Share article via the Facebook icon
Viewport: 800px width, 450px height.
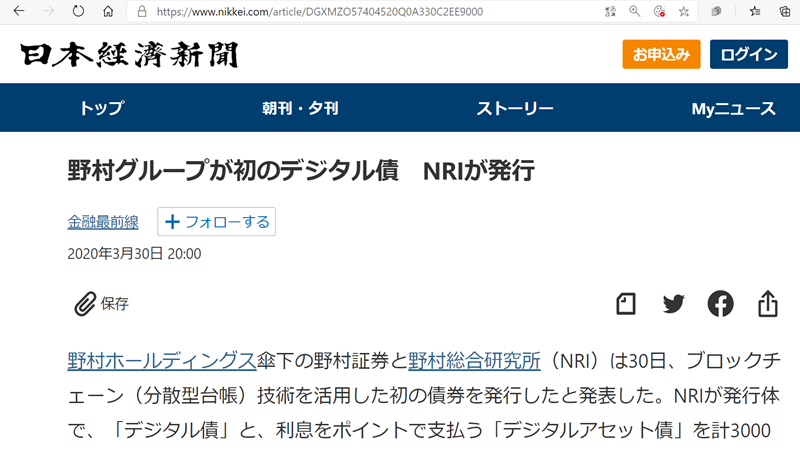click(x=720, y=304)
